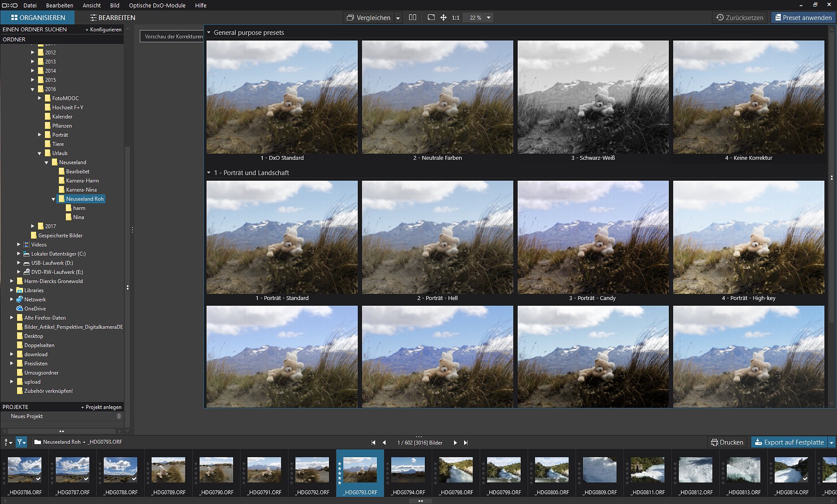
Task: Select the Keine Korrektur preset
Action: [x=749, y=97]
